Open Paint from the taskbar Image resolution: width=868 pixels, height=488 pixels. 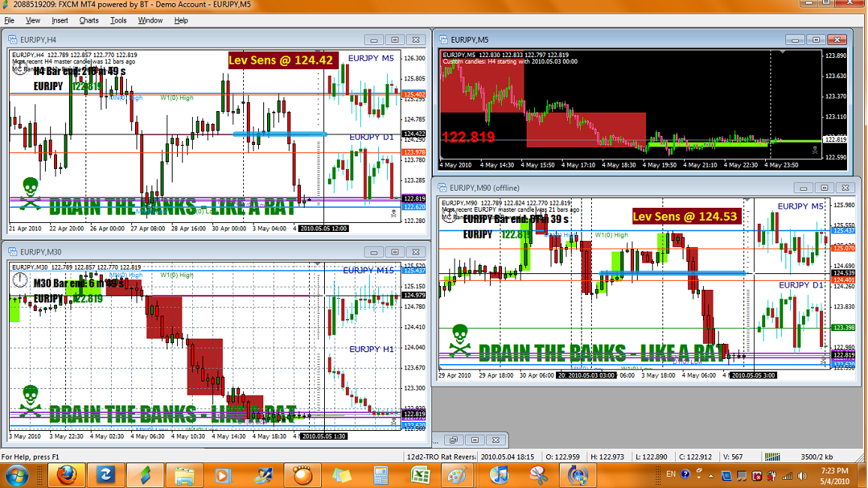click(x=457, y=476)
